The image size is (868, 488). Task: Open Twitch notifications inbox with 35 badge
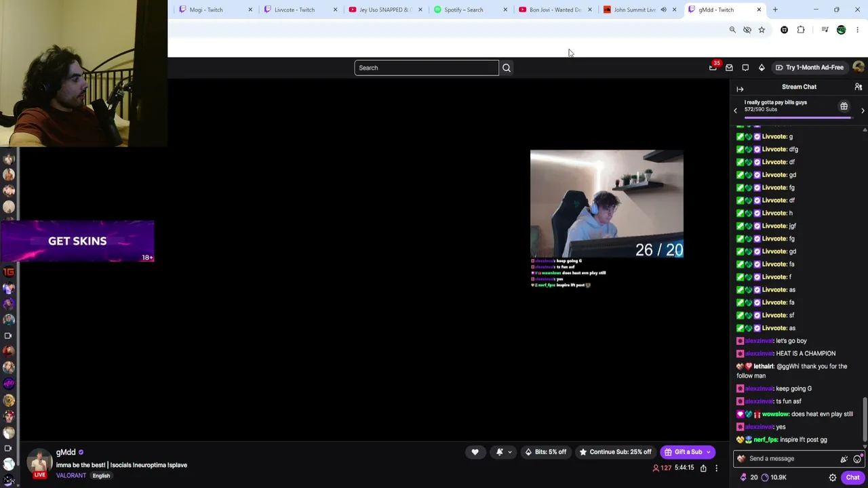click(713, 68)
